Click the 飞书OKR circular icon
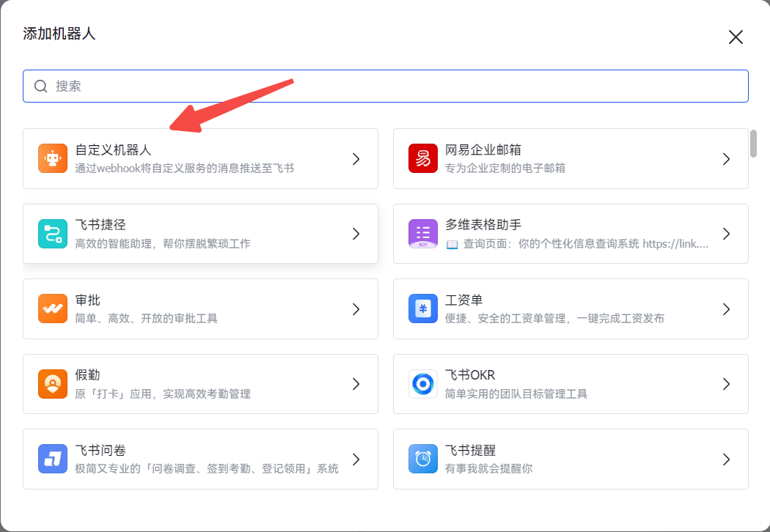The image size is (770, 532). (x=423, y=384)
